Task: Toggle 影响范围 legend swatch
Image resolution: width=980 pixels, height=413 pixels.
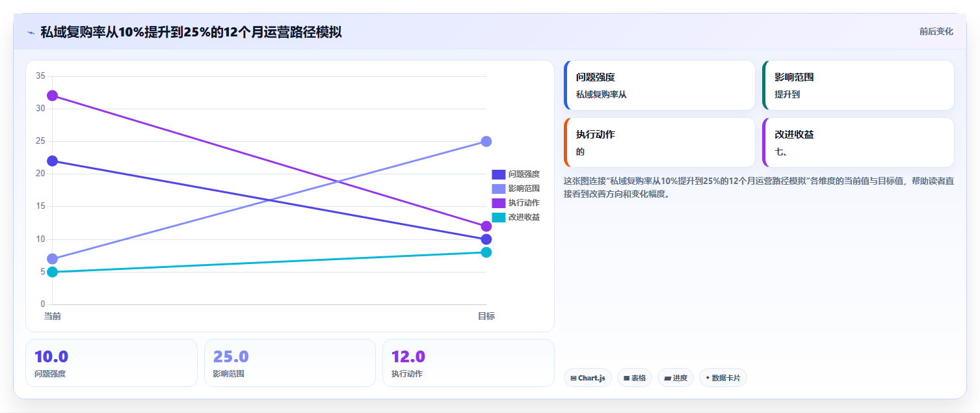Action: (498, 189)
